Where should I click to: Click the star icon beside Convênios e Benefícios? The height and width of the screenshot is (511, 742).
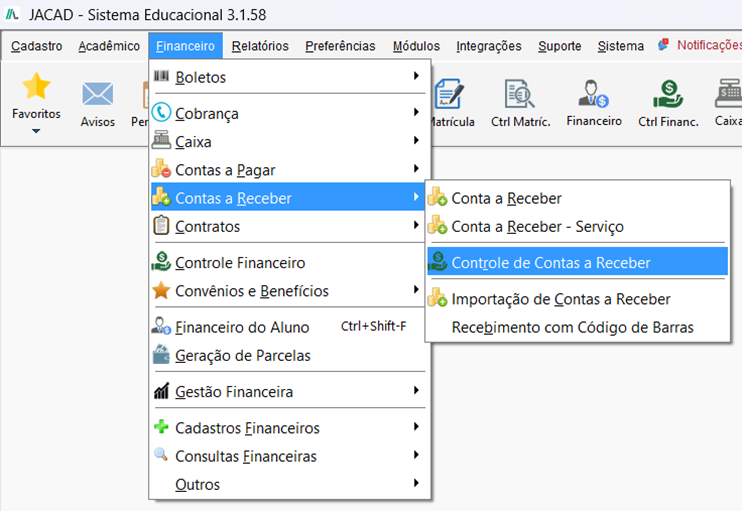click(x=161, y=290)
